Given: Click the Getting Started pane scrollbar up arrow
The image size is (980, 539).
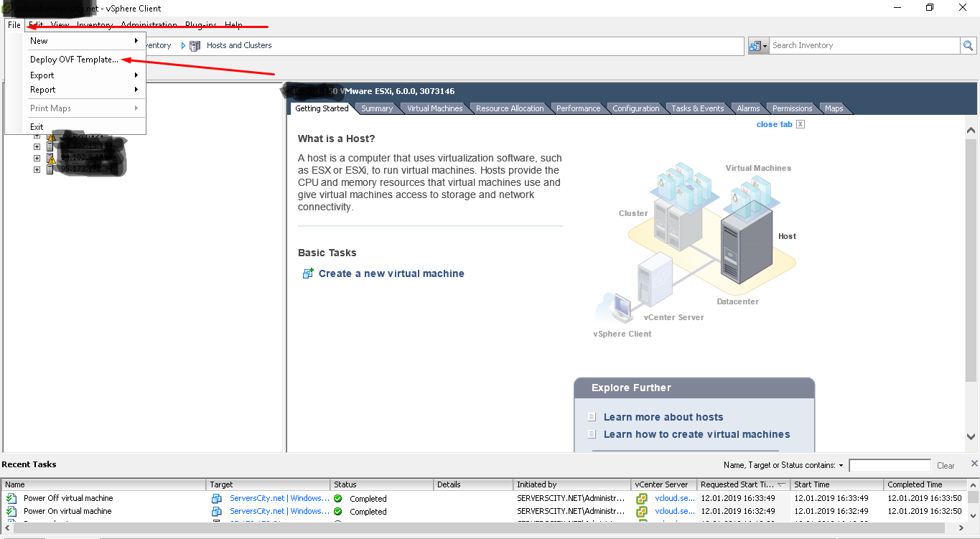Looking at the screenshot, I should click(x=971, y=131).
